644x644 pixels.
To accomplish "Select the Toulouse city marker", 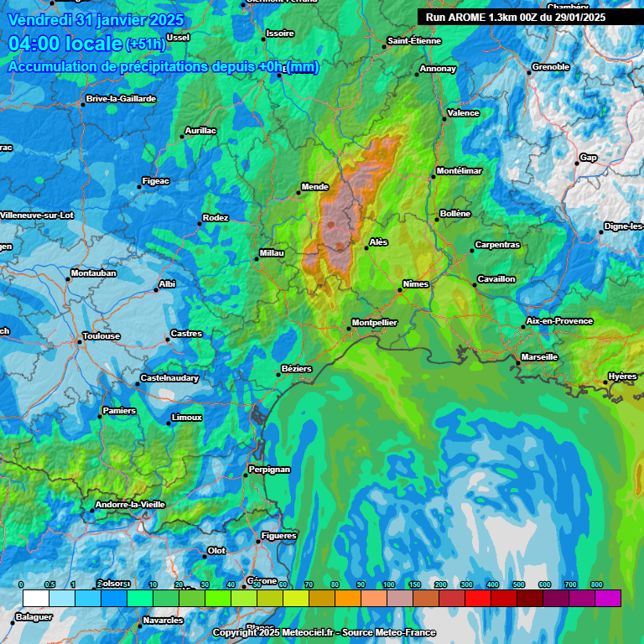I will point(80,341).
